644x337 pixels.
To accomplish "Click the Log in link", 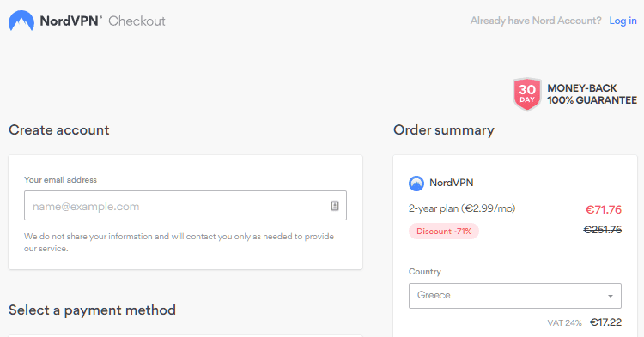I will pos(623,21).
